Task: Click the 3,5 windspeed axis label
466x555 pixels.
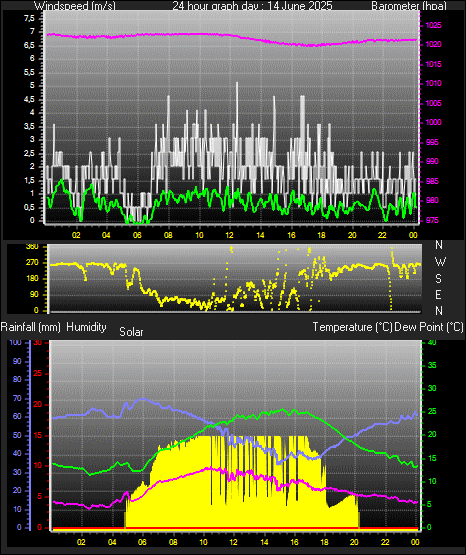Action: pos(29,126)
